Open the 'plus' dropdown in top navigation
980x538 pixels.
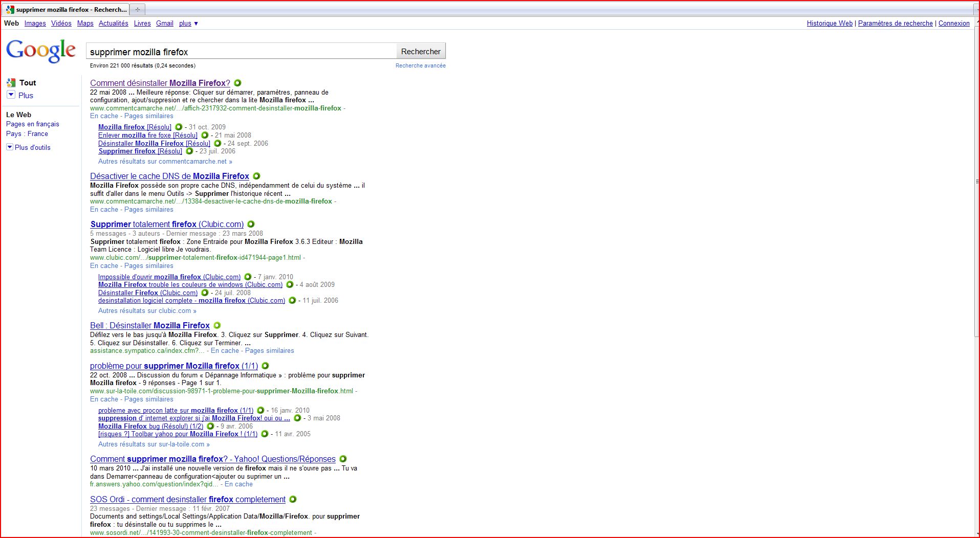(188, 24)
